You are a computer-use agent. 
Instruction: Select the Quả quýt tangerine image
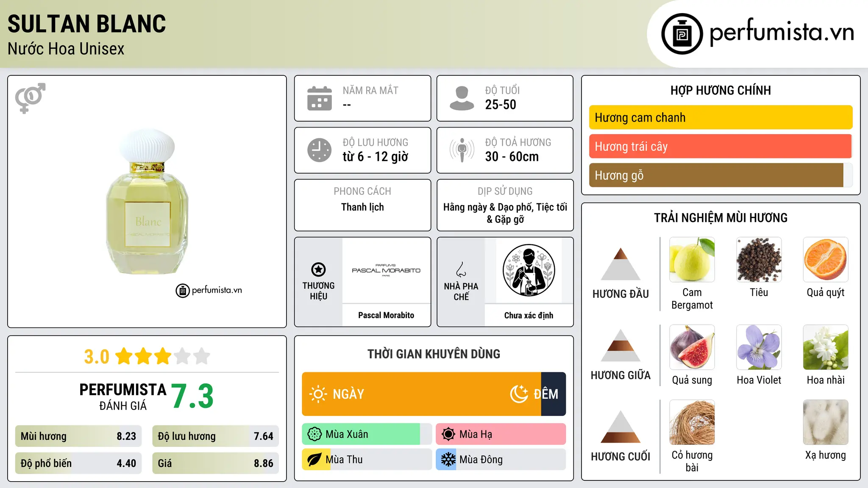826,260
